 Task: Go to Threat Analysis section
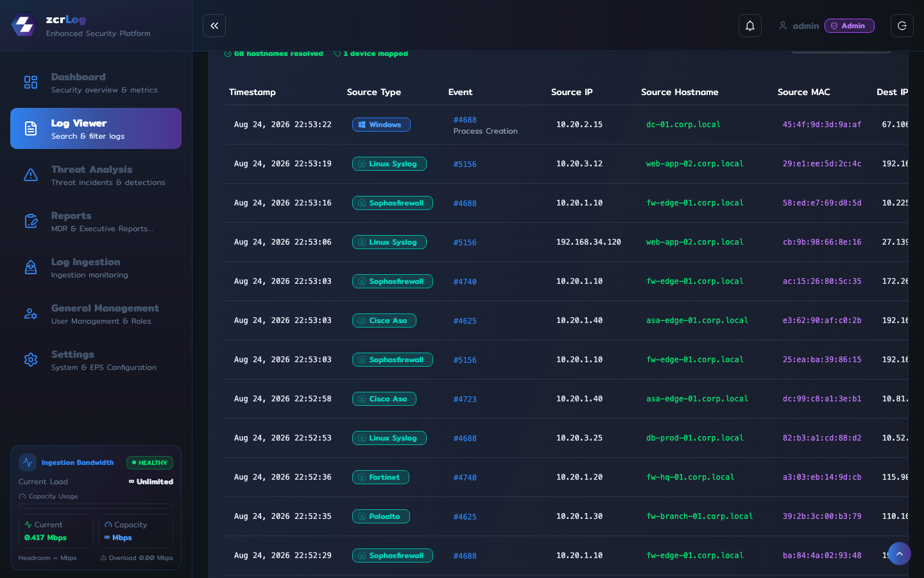click(96, 175)
